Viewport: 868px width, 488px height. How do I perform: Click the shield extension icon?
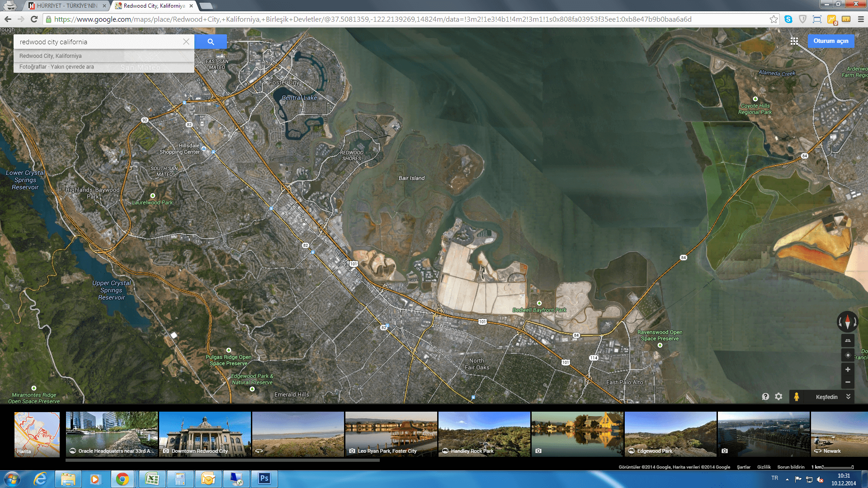(x=802, y=19)
